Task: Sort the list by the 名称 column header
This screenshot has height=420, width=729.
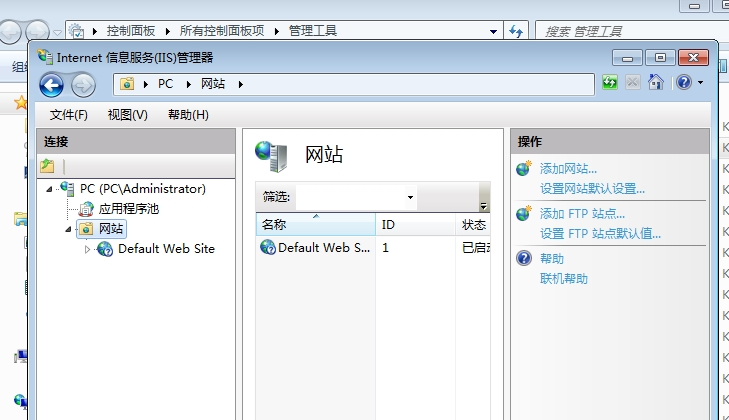Action: 316,225
